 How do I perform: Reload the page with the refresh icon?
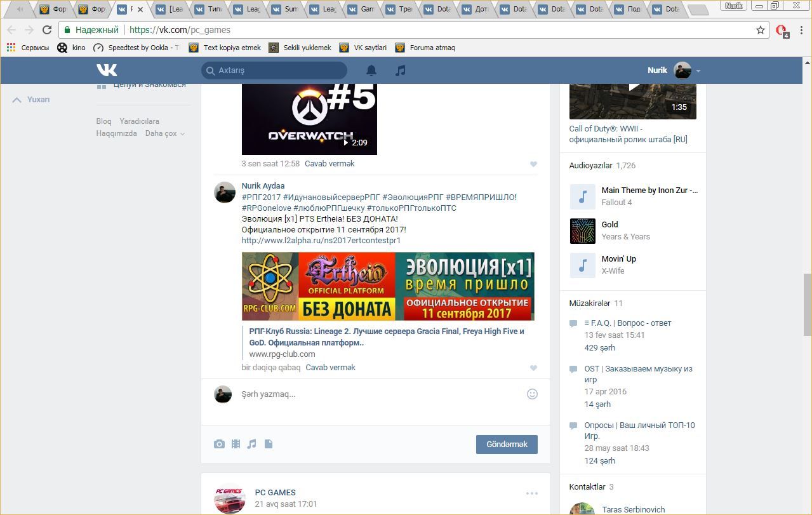46,30
